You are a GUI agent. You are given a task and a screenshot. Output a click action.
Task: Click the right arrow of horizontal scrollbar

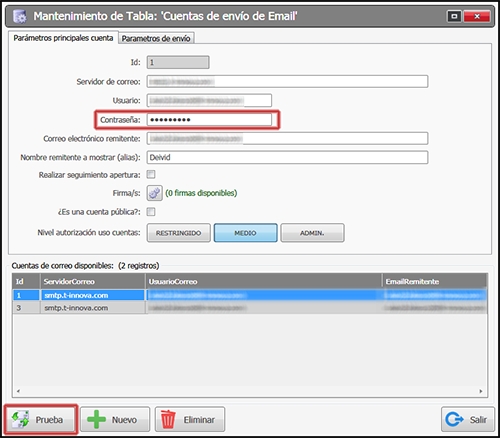[481, 391]
